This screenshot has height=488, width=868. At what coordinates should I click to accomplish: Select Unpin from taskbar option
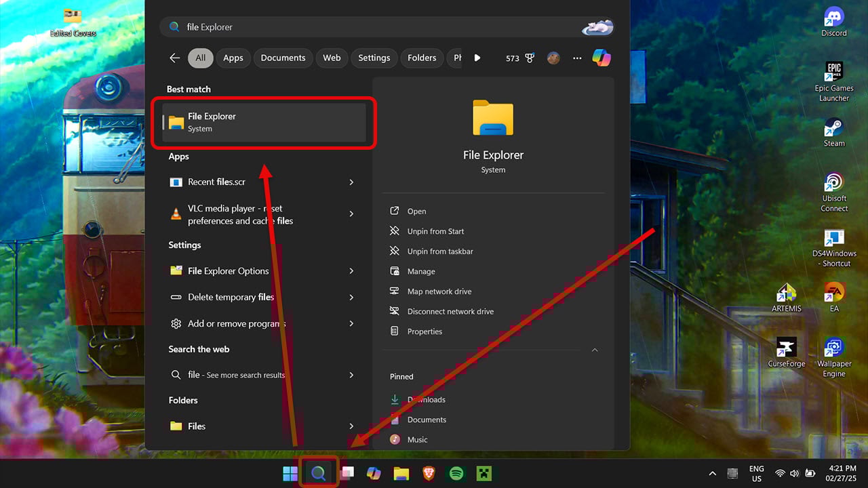439,251
